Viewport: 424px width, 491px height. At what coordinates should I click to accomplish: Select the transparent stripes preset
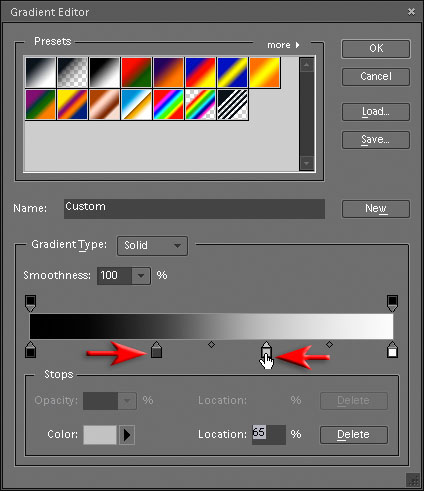click(x=232, y=104)
